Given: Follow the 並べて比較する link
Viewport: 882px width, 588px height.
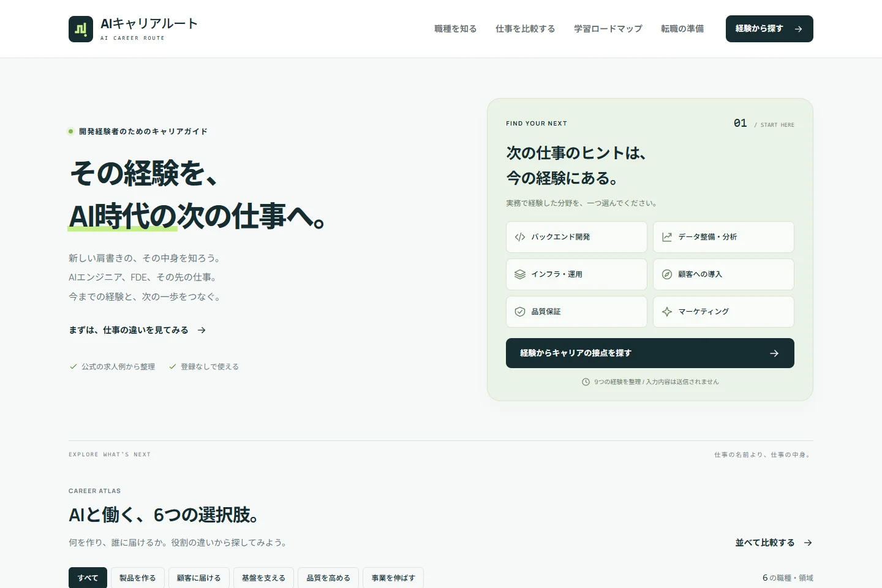Looking at the screenshot, I should point(774,543).
